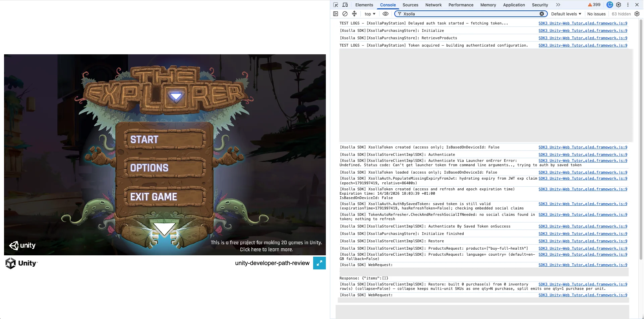Open source link for 'RetrieveProducts' log

coord(583,38)
